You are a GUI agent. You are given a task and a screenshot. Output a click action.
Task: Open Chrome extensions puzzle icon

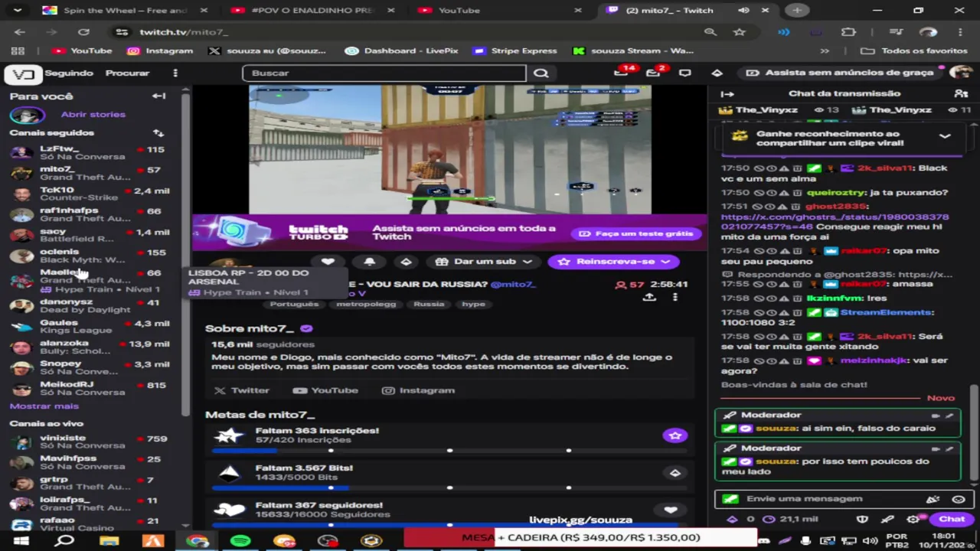point(848,32)
